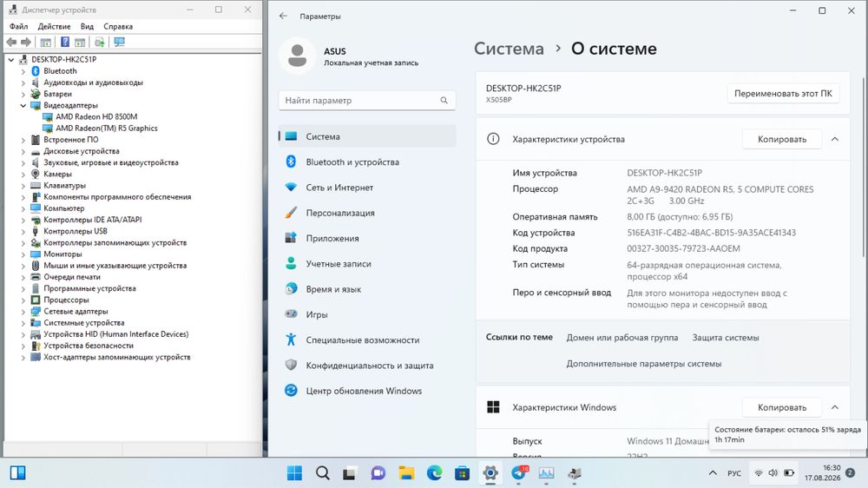Click the magnifier icon in Settings search

click(x=444, y=100)
